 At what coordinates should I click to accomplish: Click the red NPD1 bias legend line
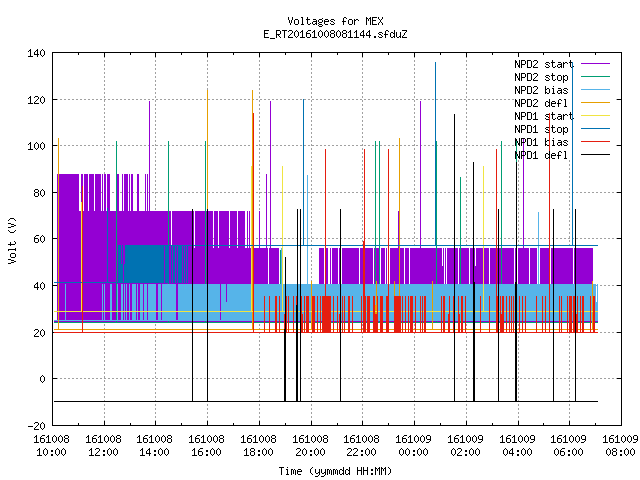595,142
